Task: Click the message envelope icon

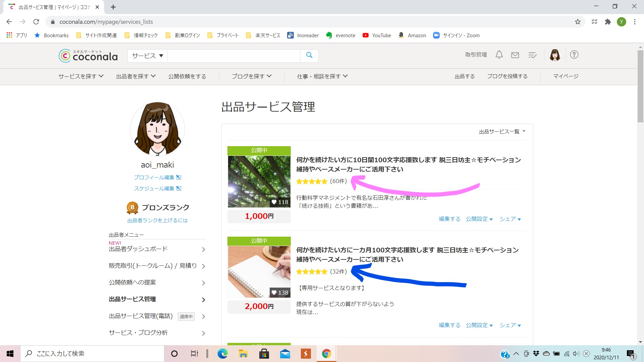Action: coord(515,55)
